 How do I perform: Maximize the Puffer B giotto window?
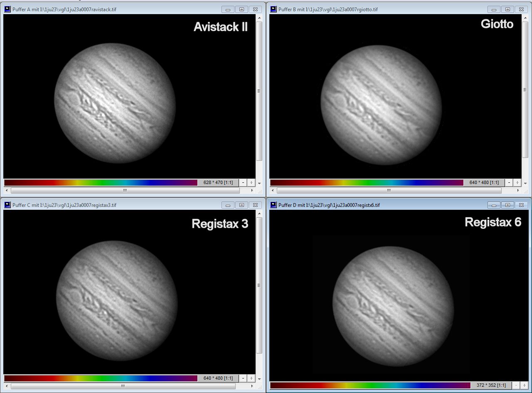tap(507, 9)
